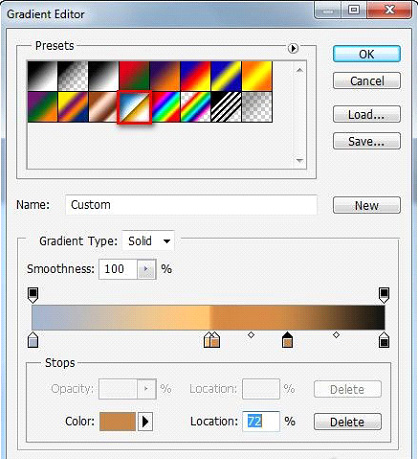418x459 pixels.
Task: Choose the Violet, Orange gradient preset
Action: tap(165, 76)
